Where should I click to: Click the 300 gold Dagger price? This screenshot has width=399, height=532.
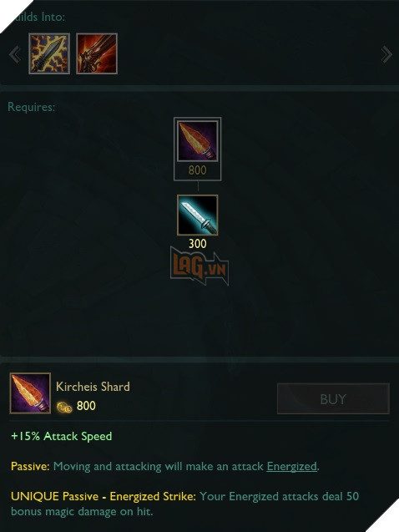click(x=198, y=244)
